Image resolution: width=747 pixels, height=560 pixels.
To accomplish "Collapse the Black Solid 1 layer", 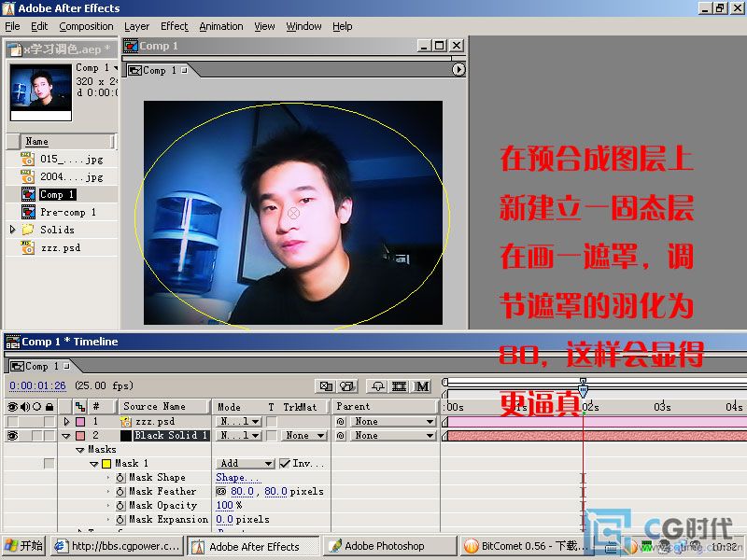I will [66, 436].
